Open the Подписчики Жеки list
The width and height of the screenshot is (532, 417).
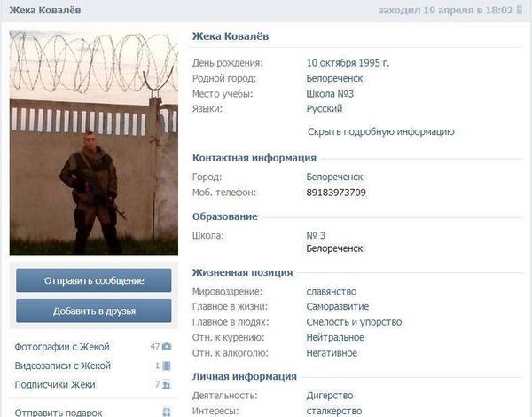pyautogui.click(x=55, y=385)
